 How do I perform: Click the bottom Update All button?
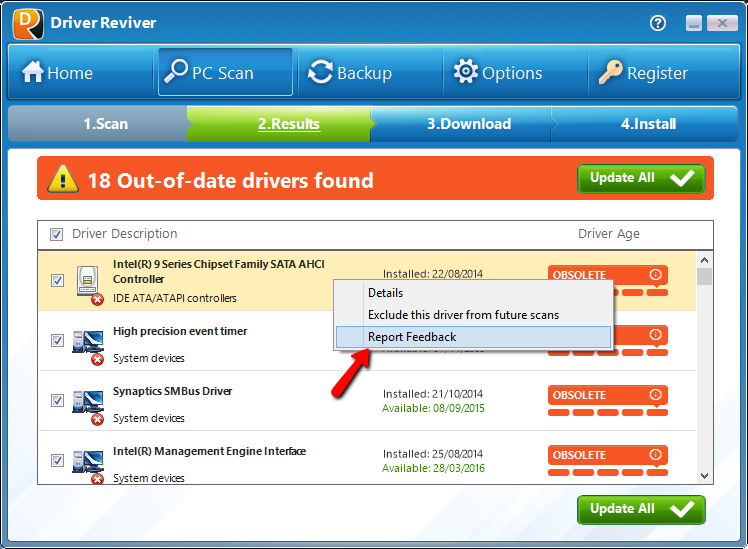[641, 509]
